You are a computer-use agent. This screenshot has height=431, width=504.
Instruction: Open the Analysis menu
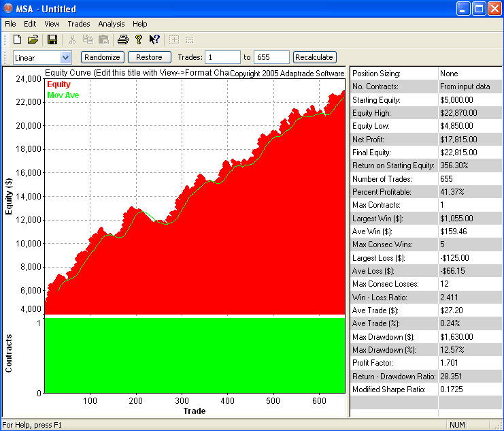(x=111, y=24)
